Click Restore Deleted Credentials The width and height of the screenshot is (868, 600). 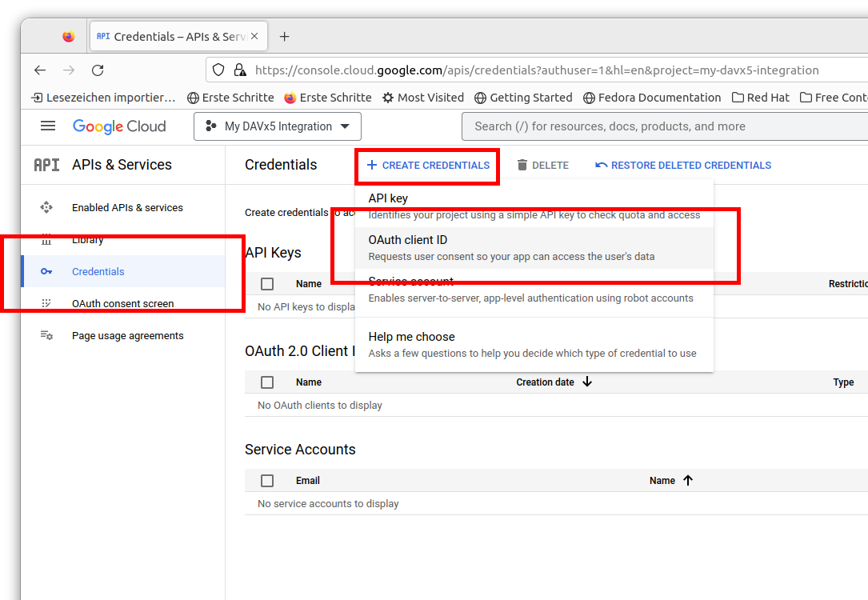click(x=683, y=165)
